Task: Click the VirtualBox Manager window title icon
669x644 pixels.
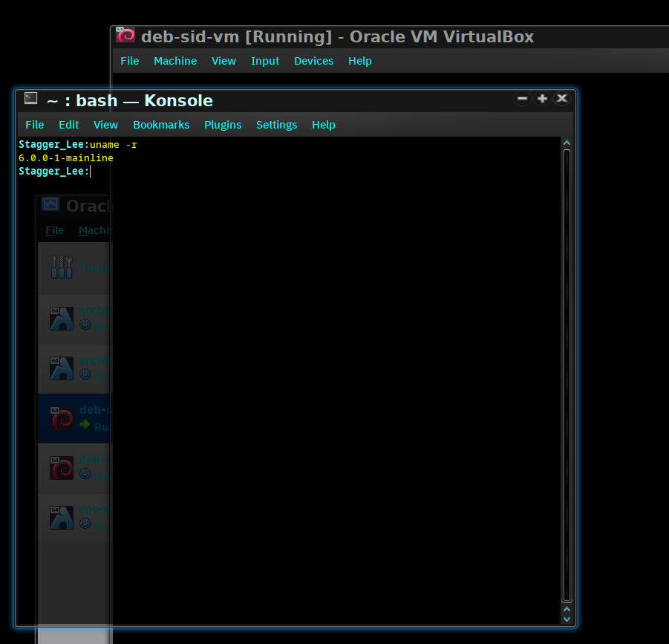Action: tap(50, 205)
